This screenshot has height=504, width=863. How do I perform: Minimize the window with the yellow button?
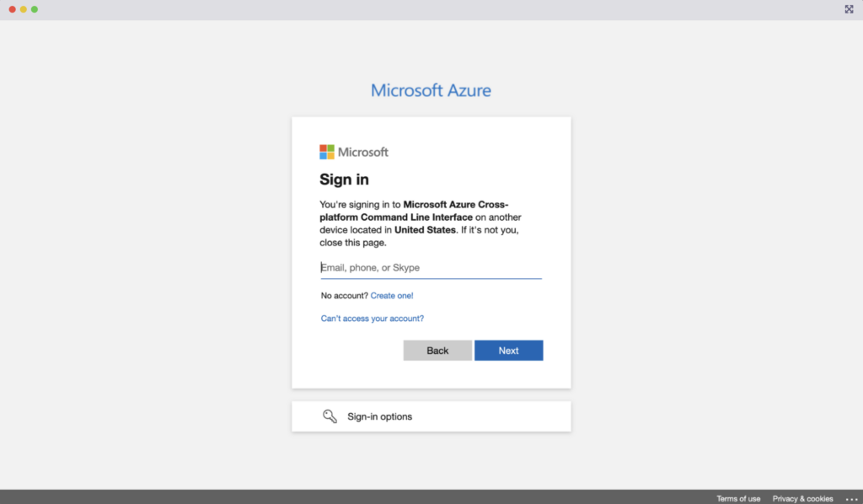23,9
